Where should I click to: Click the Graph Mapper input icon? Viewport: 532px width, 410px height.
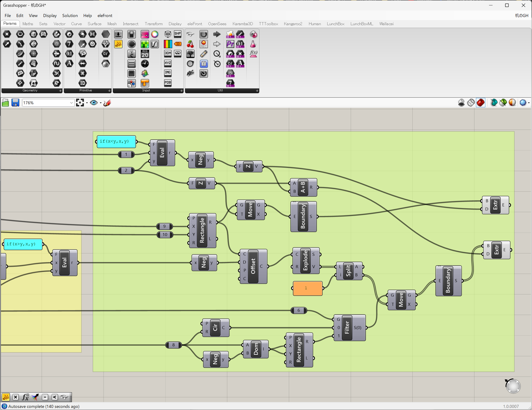(155, 44)
